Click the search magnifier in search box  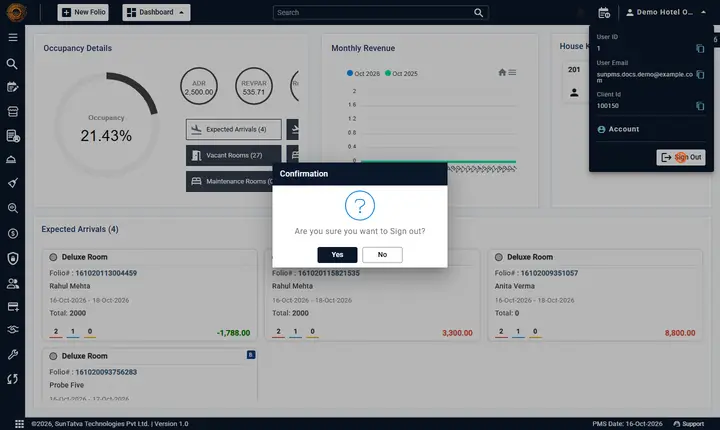(478, 12)
